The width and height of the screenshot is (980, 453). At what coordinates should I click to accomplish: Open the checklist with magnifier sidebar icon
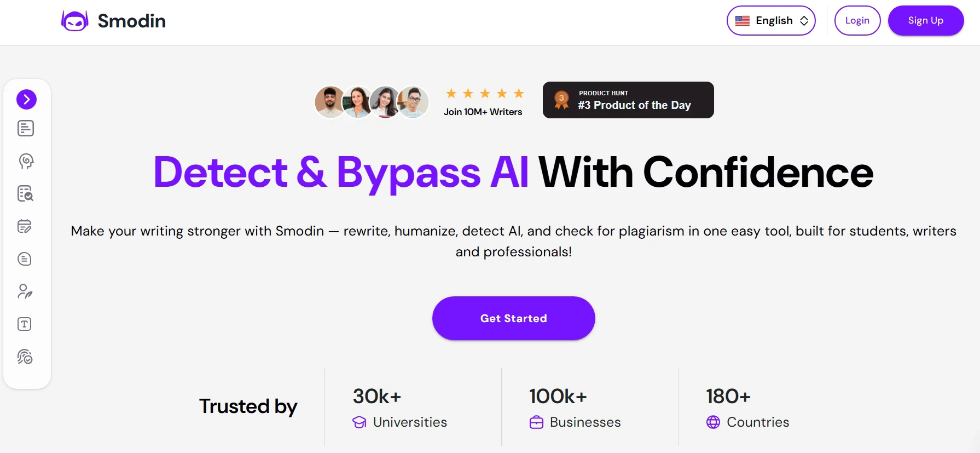(26, 193)
